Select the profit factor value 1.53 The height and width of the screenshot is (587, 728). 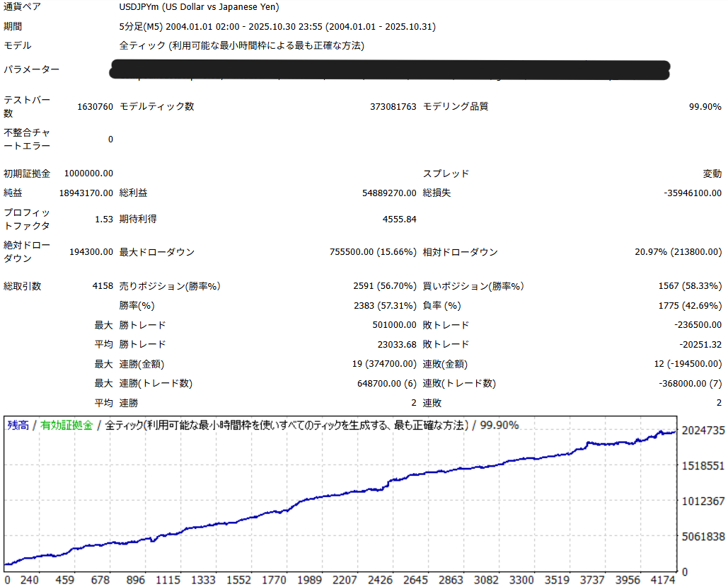(x=103, y=219)
